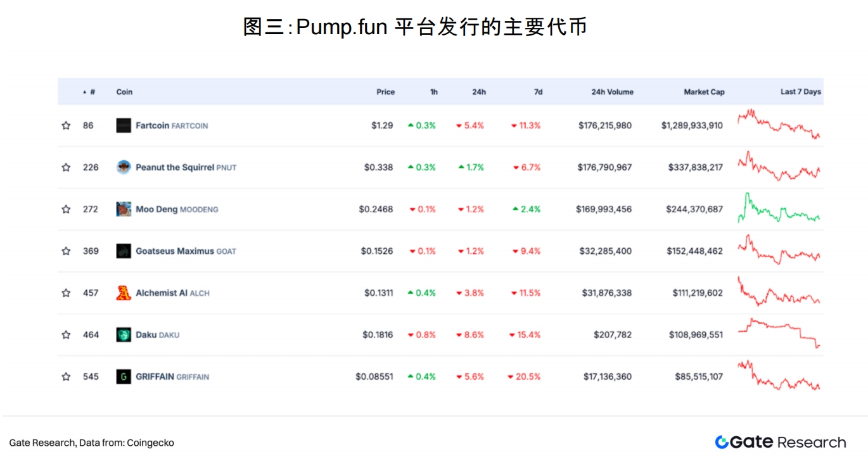The width and height of the screenshot is (868, 473).
Task: Click 24h volume $176,215,980
Action: point(605,125)
